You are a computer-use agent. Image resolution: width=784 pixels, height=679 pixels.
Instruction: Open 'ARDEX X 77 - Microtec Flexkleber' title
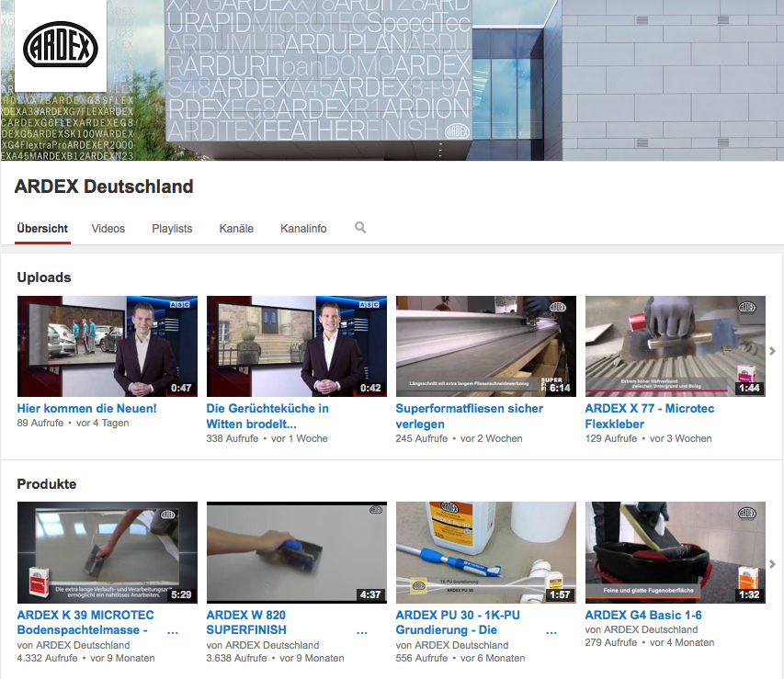click(649, 416)
